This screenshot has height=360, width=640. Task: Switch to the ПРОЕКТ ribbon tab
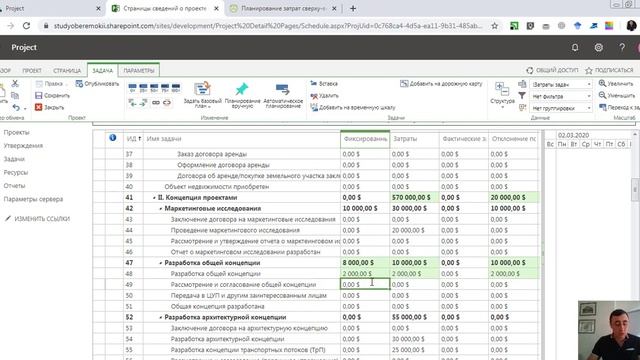click(32, 71)
